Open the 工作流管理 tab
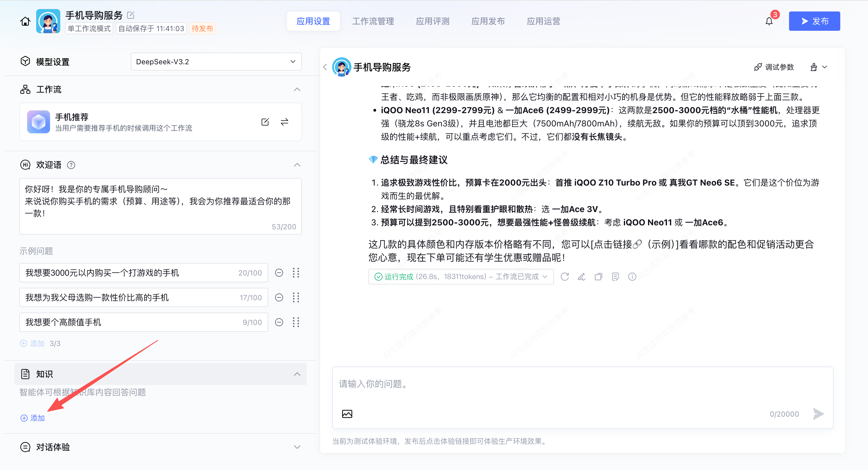The image size is (868, 470). tap(373, 21)
